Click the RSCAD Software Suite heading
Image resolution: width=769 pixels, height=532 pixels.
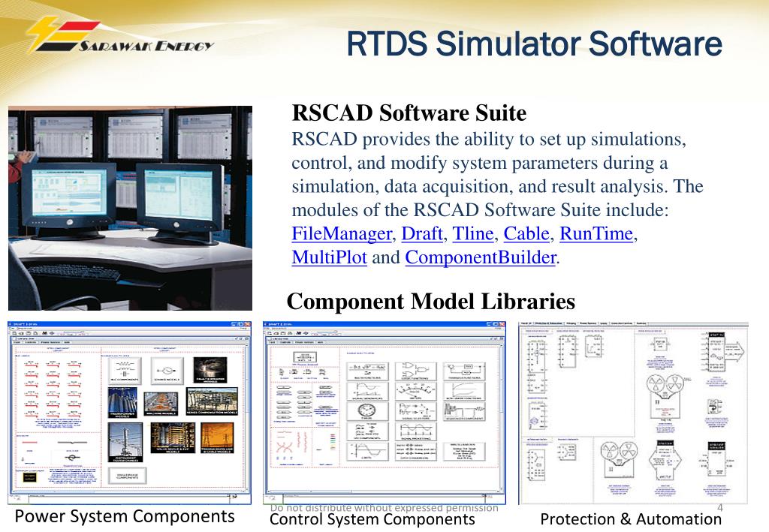point(409,113)
